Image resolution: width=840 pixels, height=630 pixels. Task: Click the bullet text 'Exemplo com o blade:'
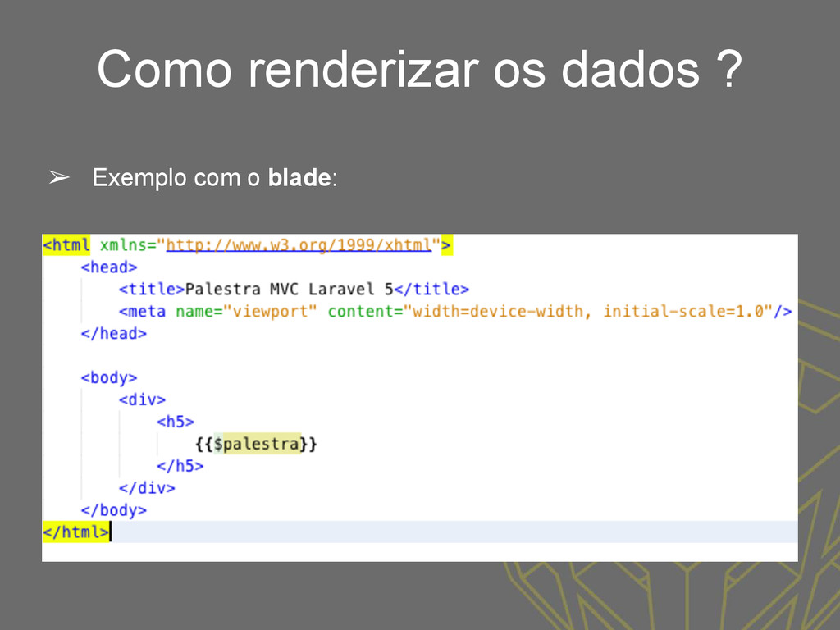click(x=215, y=178)
